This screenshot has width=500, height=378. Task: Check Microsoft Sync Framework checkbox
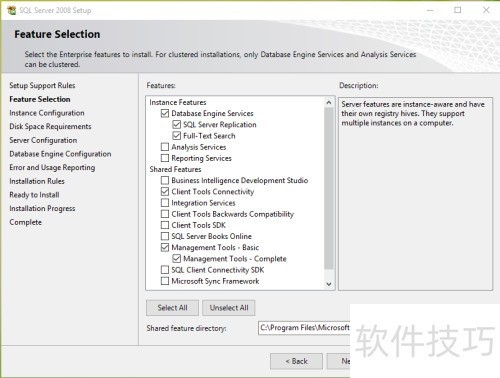[x=165, y=281]
